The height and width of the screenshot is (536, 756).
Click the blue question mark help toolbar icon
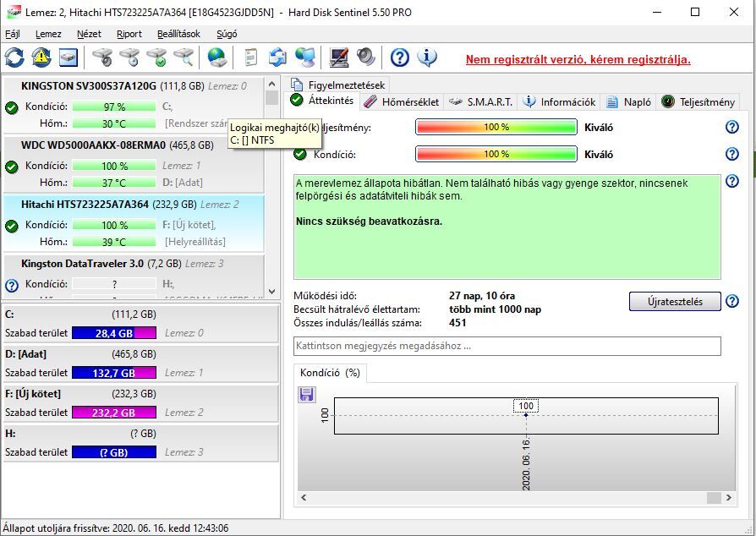(400, 57)
